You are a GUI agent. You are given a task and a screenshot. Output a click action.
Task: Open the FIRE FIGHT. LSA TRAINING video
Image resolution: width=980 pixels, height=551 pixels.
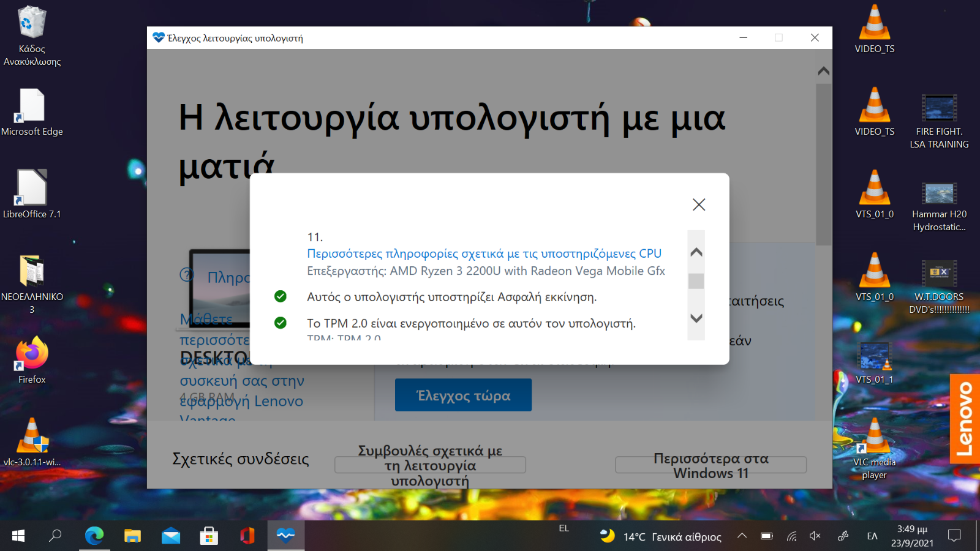[x=939, y=121]
